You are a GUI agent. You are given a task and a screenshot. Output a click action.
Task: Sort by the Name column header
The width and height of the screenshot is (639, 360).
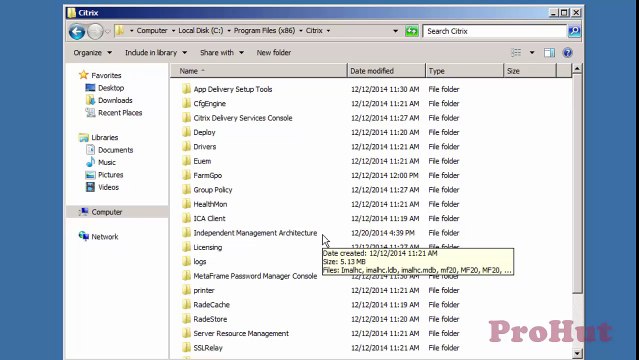259,71
